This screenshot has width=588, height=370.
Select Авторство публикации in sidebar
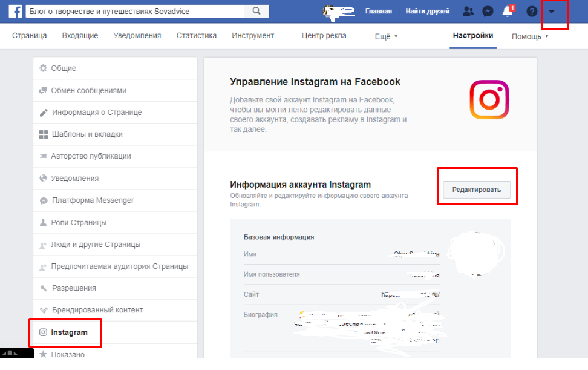115,156
